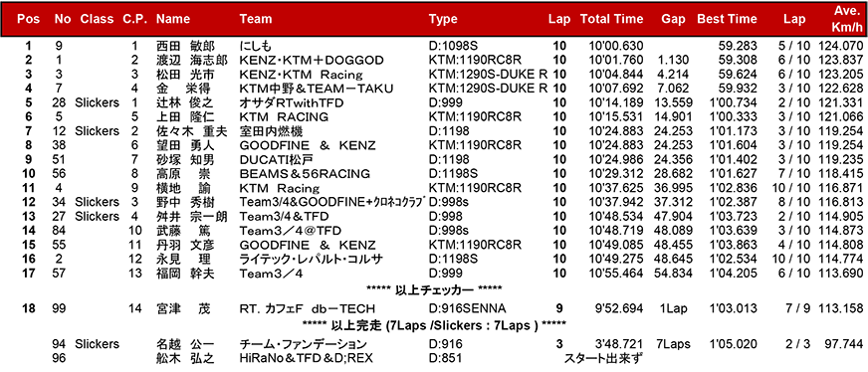The width and height of the screenshot is (868, 372).
Task: Click best time 59.283
Action: [x=738, y=46]
